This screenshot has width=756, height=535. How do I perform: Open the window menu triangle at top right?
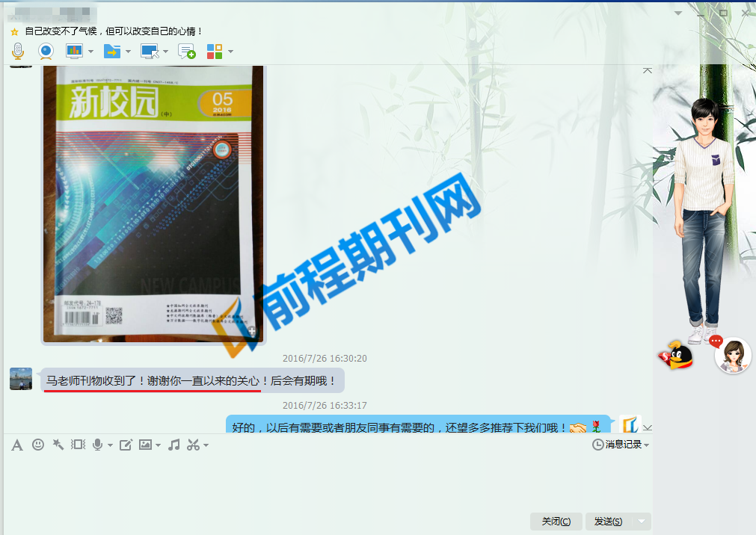(x=678, y=13)
